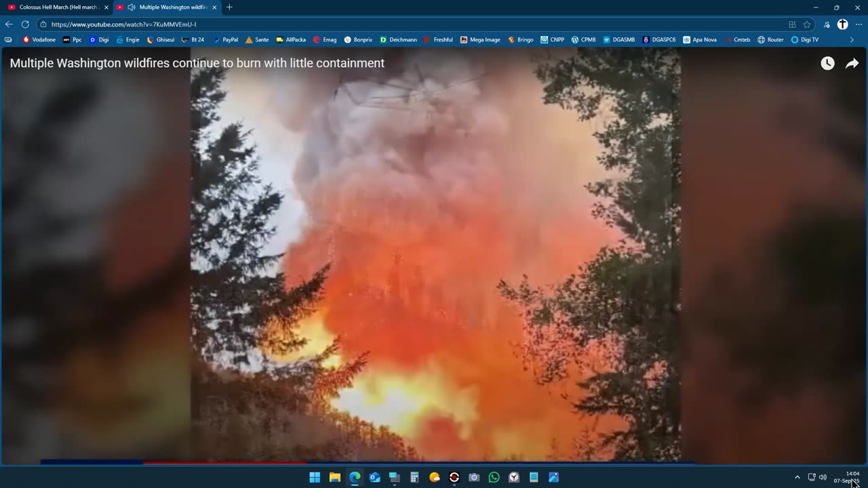Click the screen recorder taskbar icon

coord(454,477)
